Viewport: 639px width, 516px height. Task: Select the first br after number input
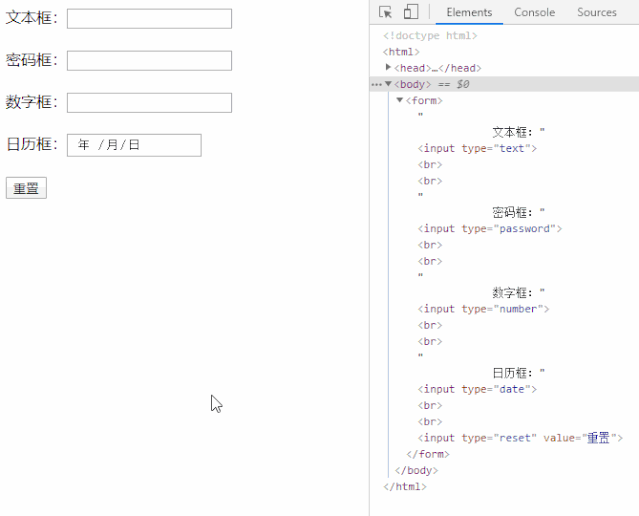[x=430, y=325]
